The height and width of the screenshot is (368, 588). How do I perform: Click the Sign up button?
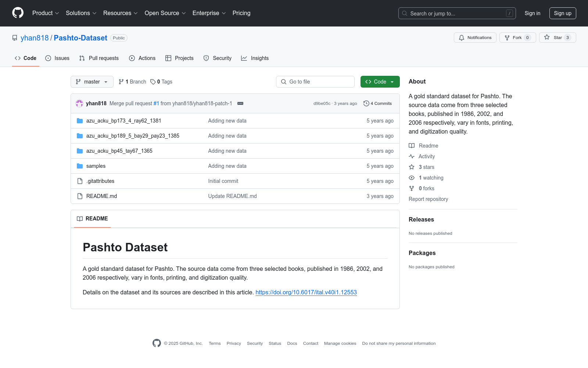(x=563, y=13)
